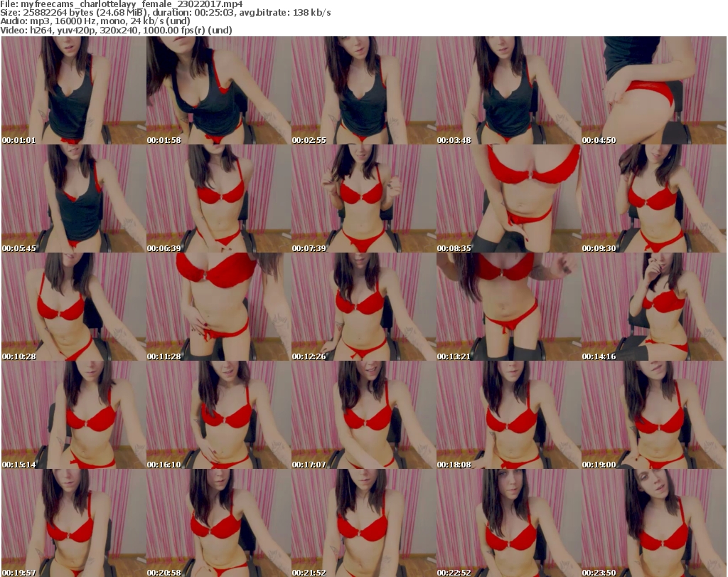Viewport: 728px width, 577px height.
Task: Pick the frame marked 00:23:50
Action: tap(654, 523)
